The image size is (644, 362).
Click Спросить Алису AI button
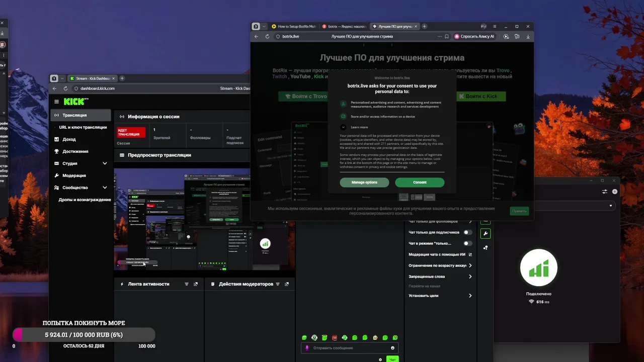coord(474,36)
